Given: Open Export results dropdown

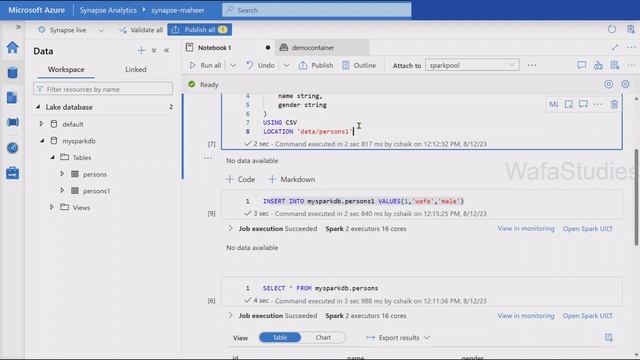Looking at the screenshot, I should (398, 338).
